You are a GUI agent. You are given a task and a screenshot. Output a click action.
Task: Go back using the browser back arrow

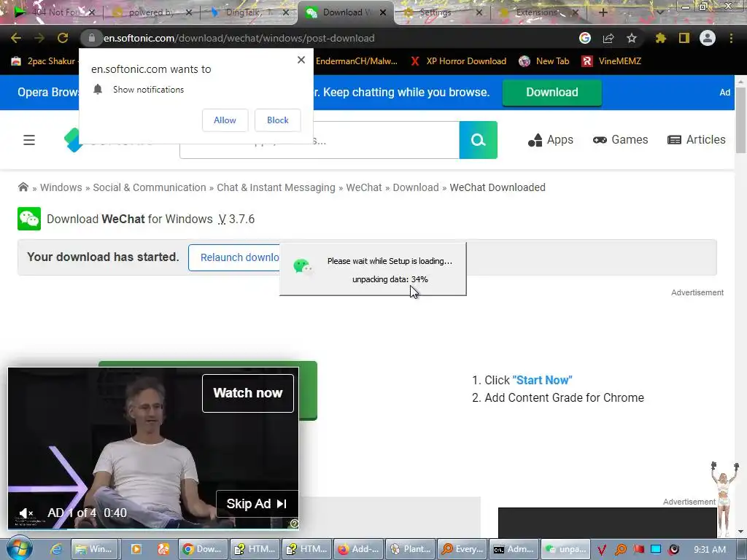coord(16,38)
